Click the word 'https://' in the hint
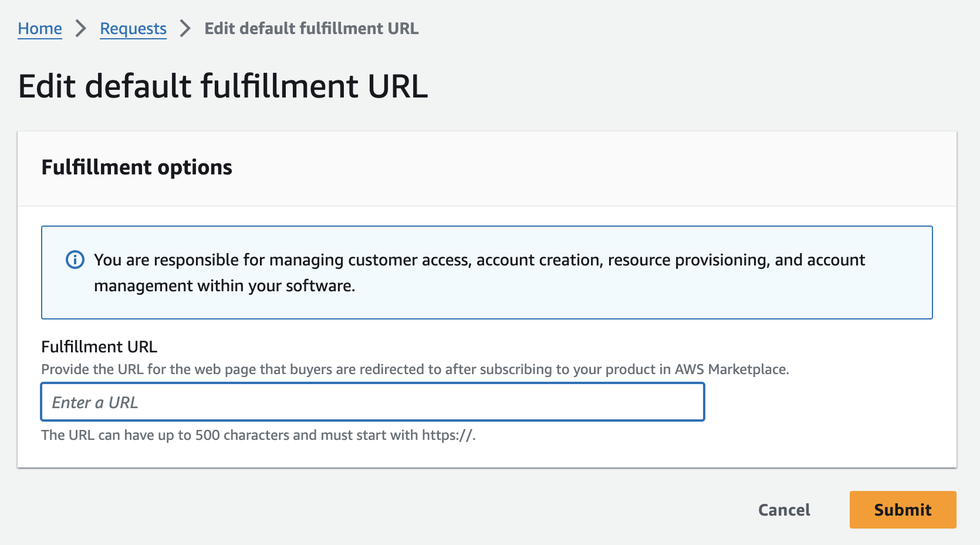Viewport: 980px width, 545px height. (447, 435)
